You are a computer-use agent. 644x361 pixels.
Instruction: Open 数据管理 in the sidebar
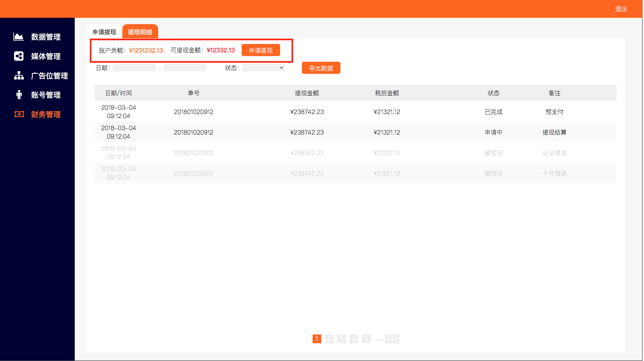[46, 37]
